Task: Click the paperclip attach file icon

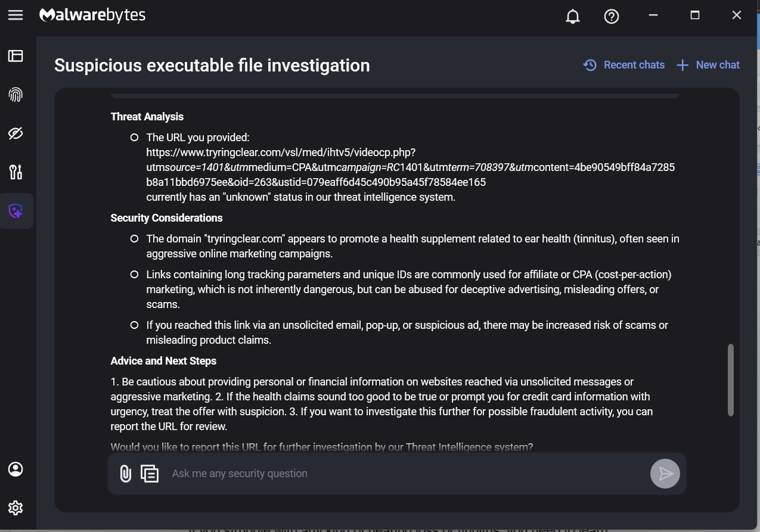Action: click(125, 474)
